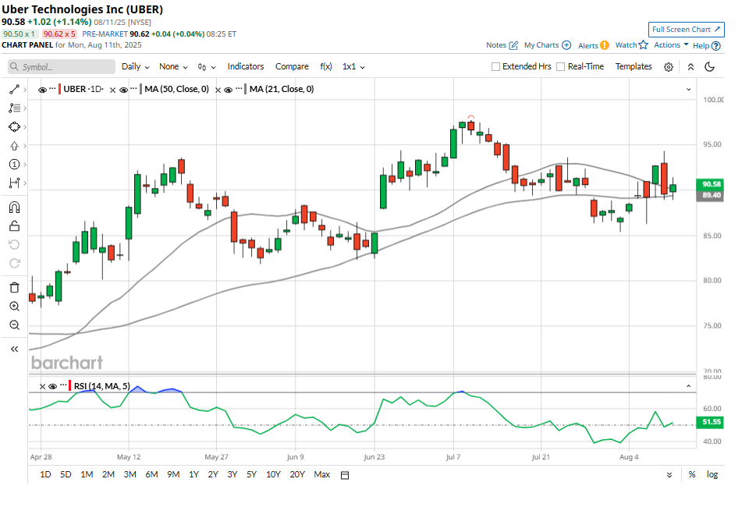Open the Indicators menu
This screenshot has height=532, width=756.
click(x=246, y=66)
